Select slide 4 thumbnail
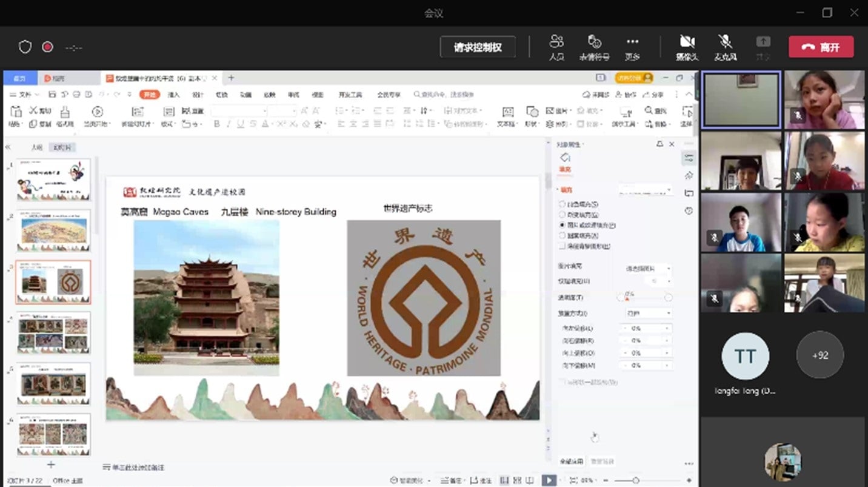The width and height of the screenshot is (868, 487). [x=53, y=332]
